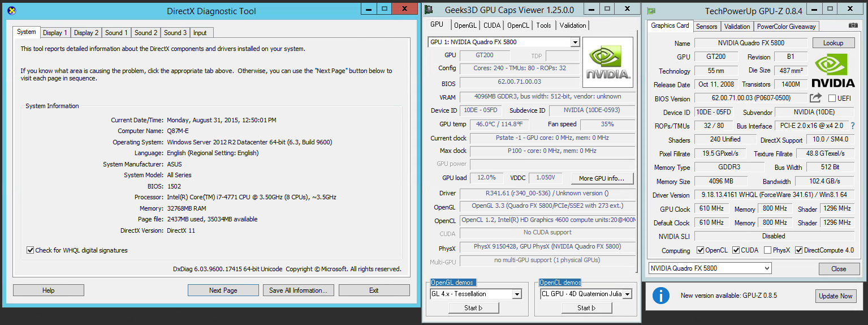
Task: Open the Validation tab in GPU-Z
Action: click(737, 27)
